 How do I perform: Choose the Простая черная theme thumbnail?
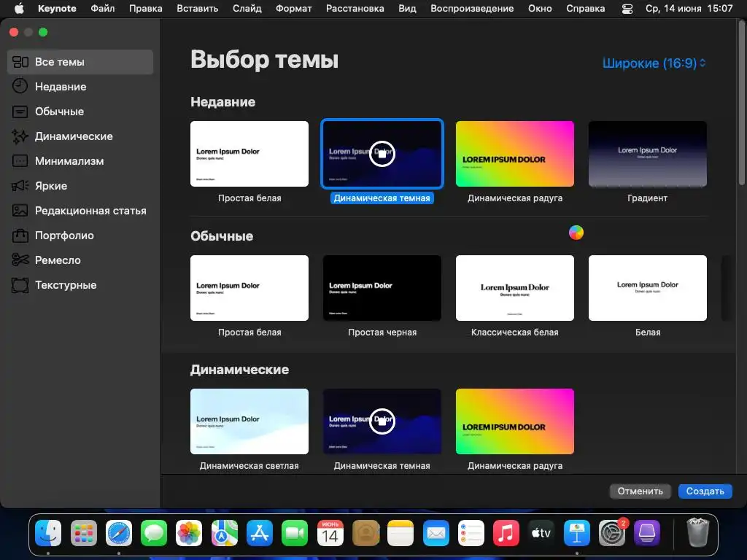coord(382,288)
